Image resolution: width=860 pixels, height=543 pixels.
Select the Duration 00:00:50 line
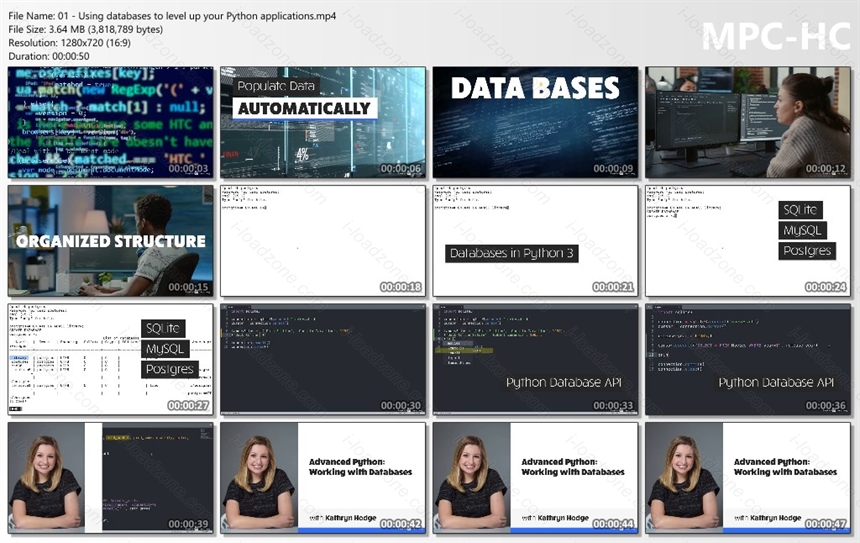[49, 56]
